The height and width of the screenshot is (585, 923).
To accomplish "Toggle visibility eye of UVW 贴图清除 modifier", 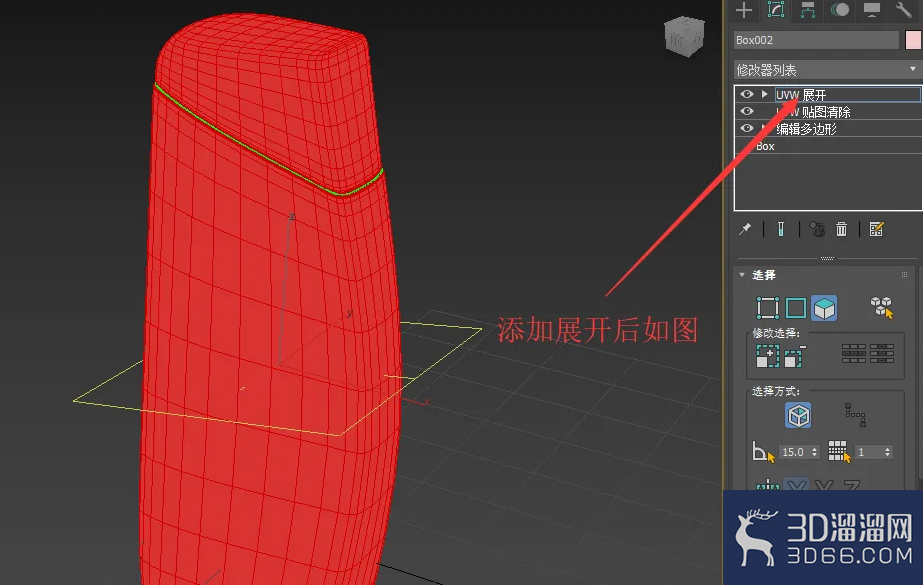I will tap(747, 111).
